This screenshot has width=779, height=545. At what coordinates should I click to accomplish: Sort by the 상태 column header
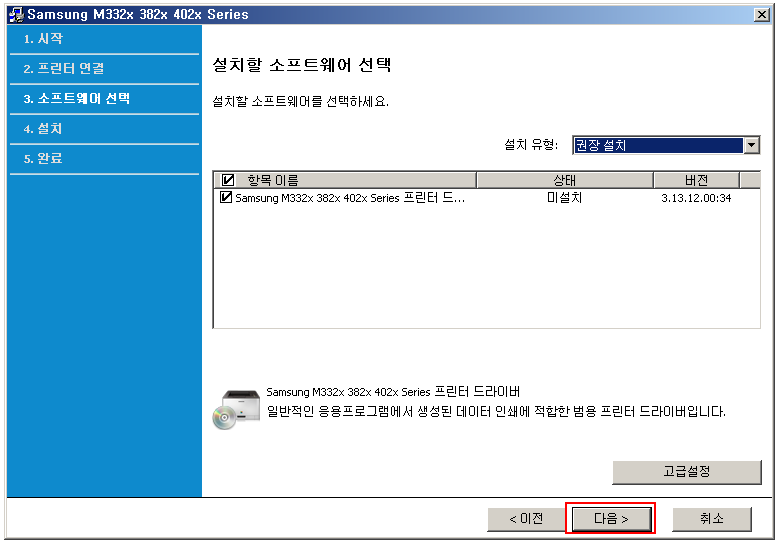564,180
